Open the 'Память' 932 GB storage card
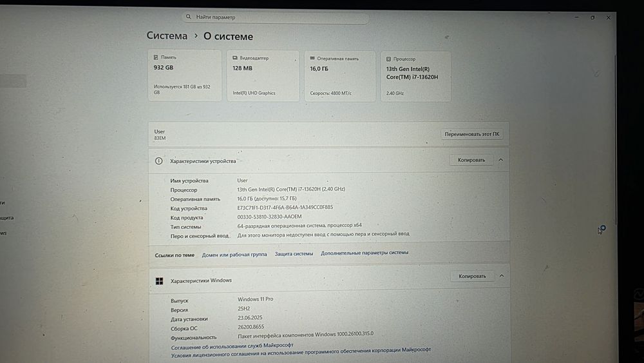The height and width of the screenshot is (363, 644). (185, 75)
